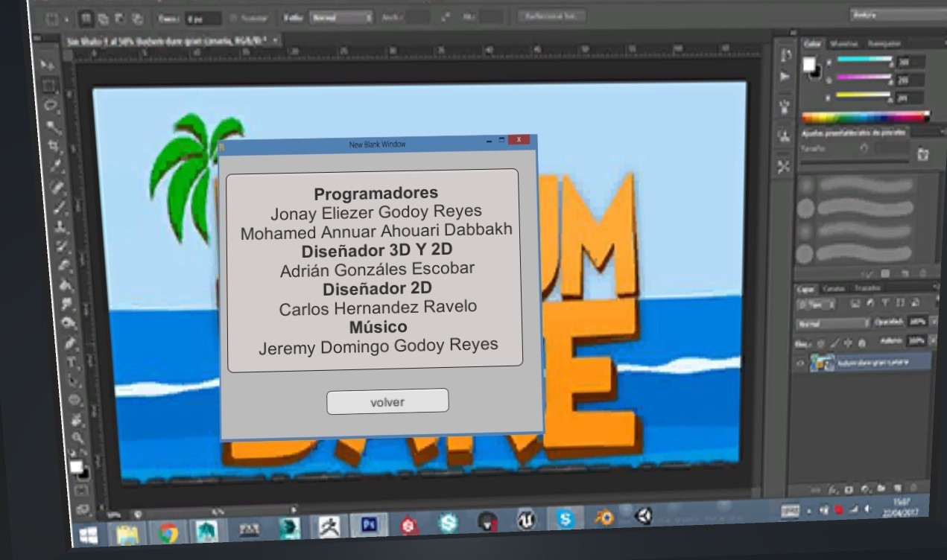
Task: Choose the subtract from selection mode icon
Action: tap(120, 19)
